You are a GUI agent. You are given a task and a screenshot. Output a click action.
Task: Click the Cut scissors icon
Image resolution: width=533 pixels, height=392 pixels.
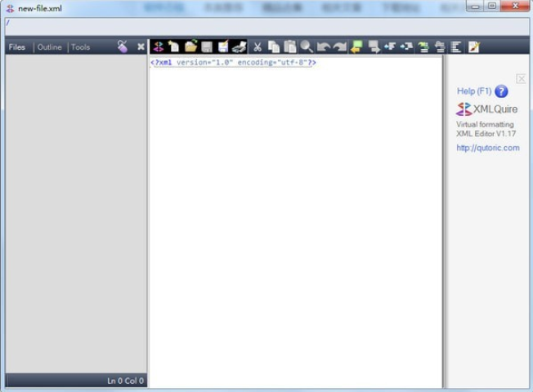coord(258,47)
